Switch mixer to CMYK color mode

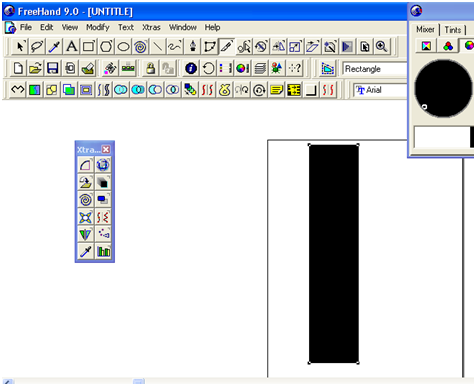tap(426, 46)
